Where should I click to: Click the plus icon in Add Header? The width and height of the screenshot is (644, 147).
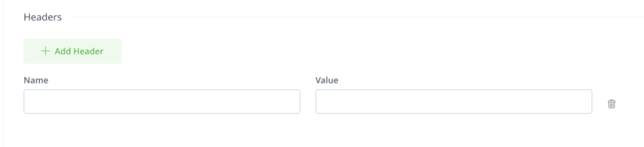point(45,51)
